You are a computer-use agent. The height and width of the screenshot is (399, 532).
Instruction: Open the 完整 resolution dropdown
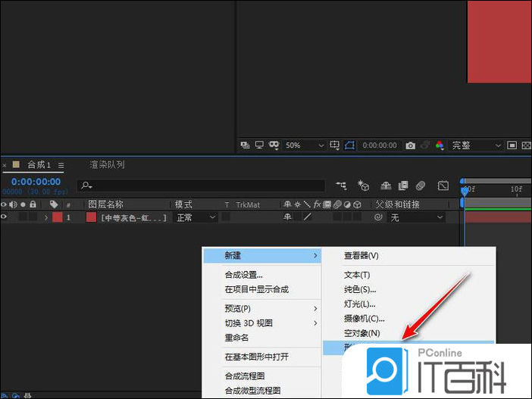[476, 145]
